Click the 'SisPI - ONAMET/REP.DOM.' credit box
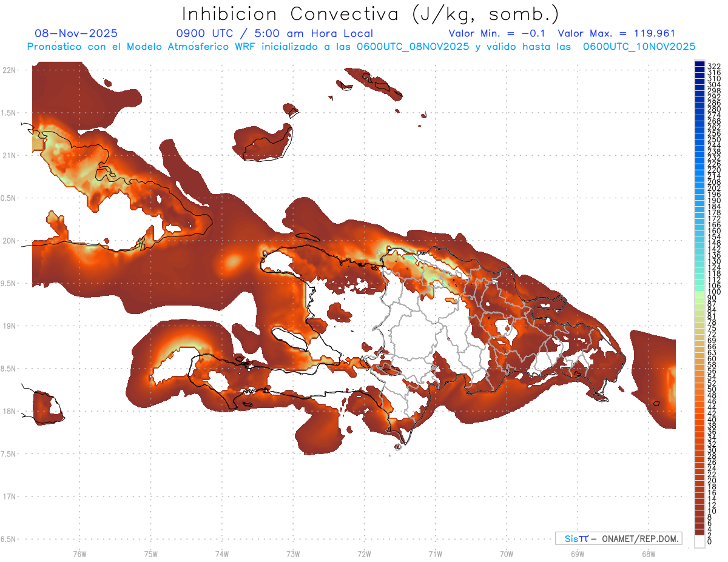 (619, 538)
